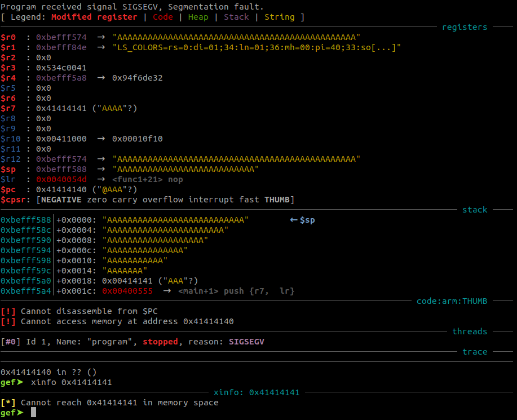Click the 'xinfo: 0x41414141' section header
The image size is (517, 420).
257,392
